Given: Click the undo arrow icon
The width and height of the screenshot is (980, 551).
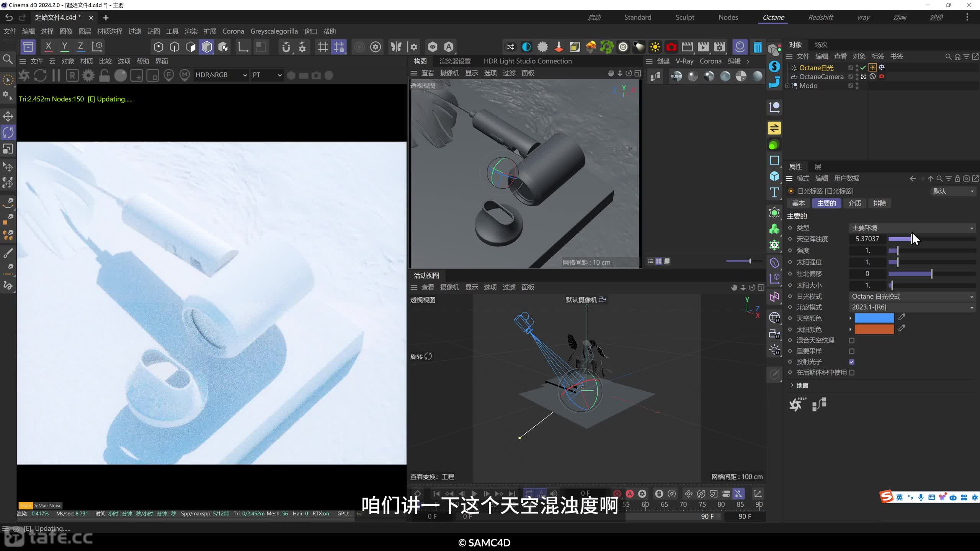Looking at the screenshot, I should 9,17.
